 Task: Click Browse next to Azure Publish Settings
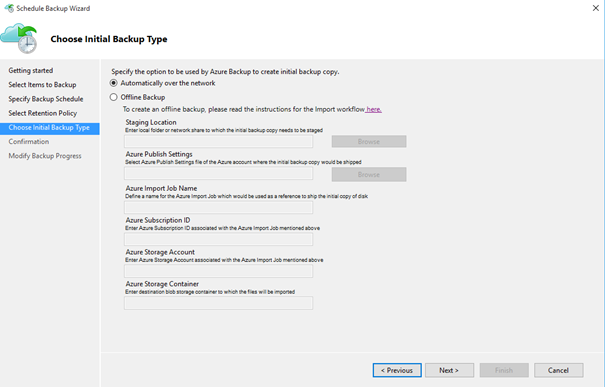369,174
